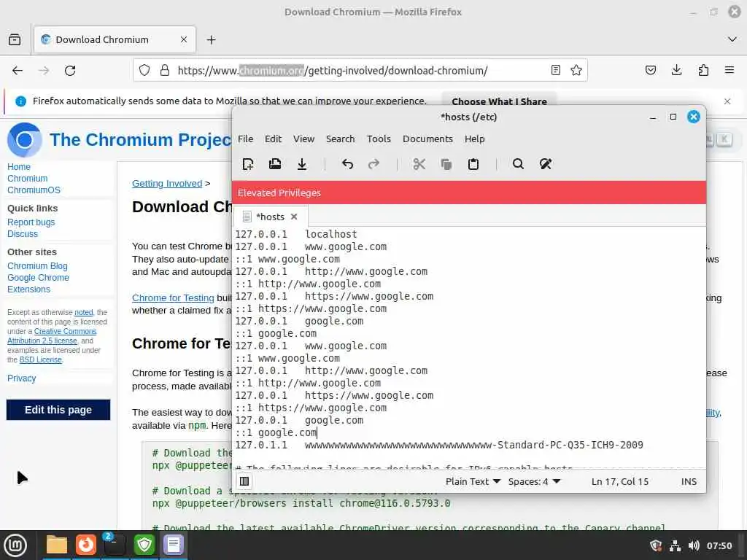Toggle Firefox reader view icon
The width and height of the screenshot is (747, 560).
[555, 71]
